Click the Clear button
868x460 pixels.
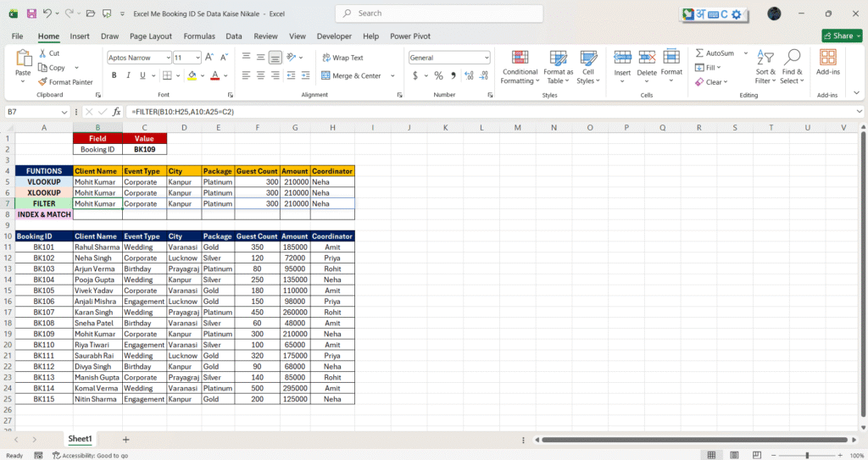711,82
